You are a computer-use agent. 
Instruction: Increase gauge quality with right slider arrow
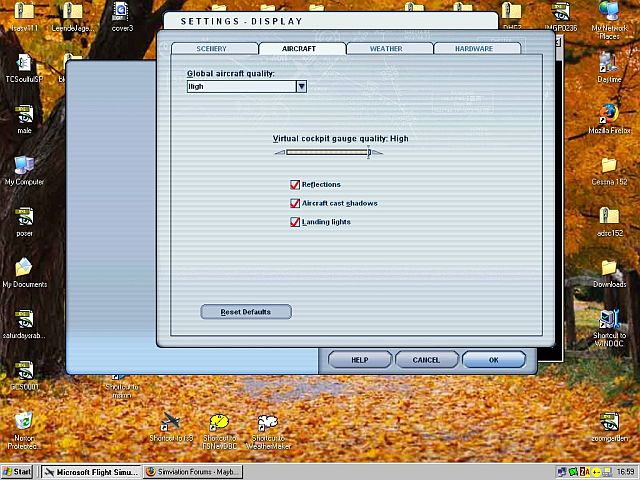coord(378,153)
